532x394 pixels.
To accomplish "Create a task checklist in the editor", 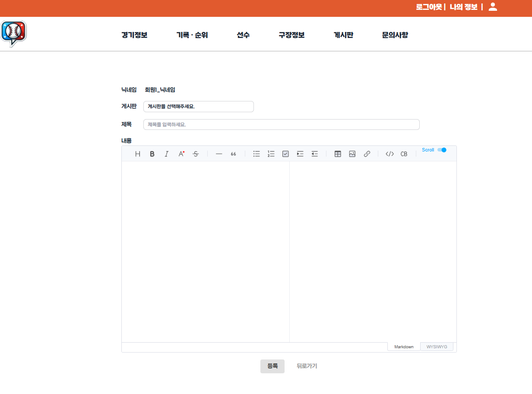I will coord(285,154).
